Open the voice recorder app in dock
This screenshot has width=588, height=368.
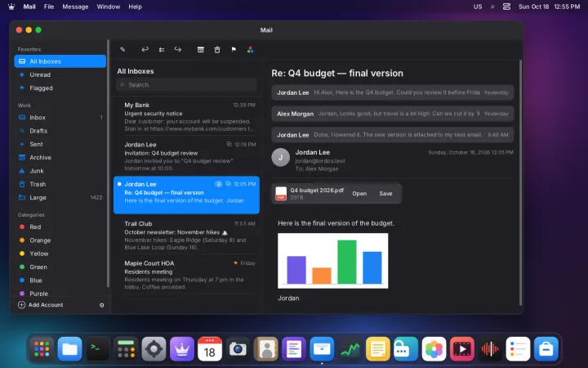(x=490, y=349)
